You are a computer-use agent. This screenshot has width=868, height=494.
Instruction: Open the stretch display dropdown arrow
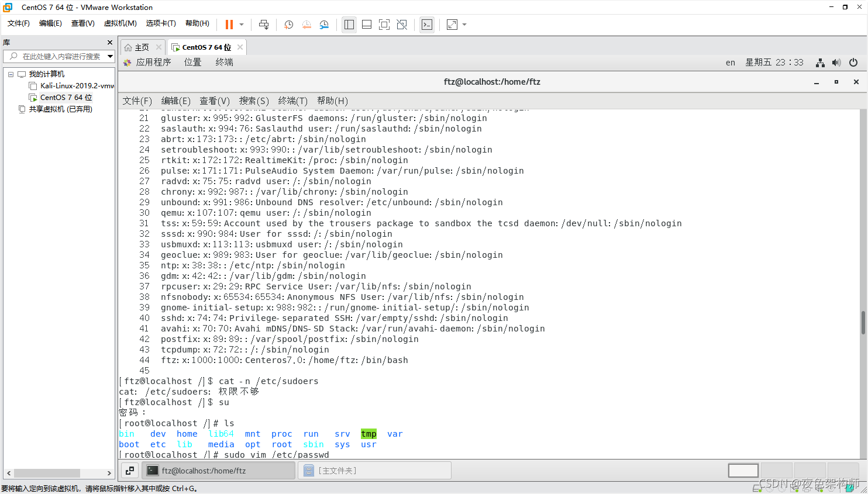[x=464, y=25]
